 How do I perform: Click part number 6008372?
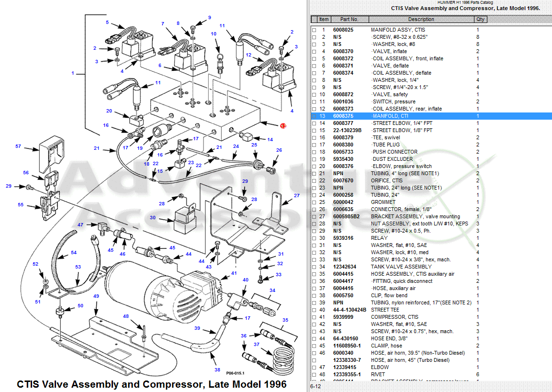tap(343, 59)
